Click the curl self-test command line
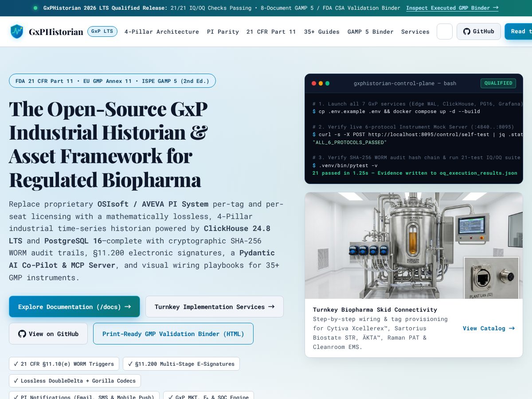532x399 pixels. 418,134
